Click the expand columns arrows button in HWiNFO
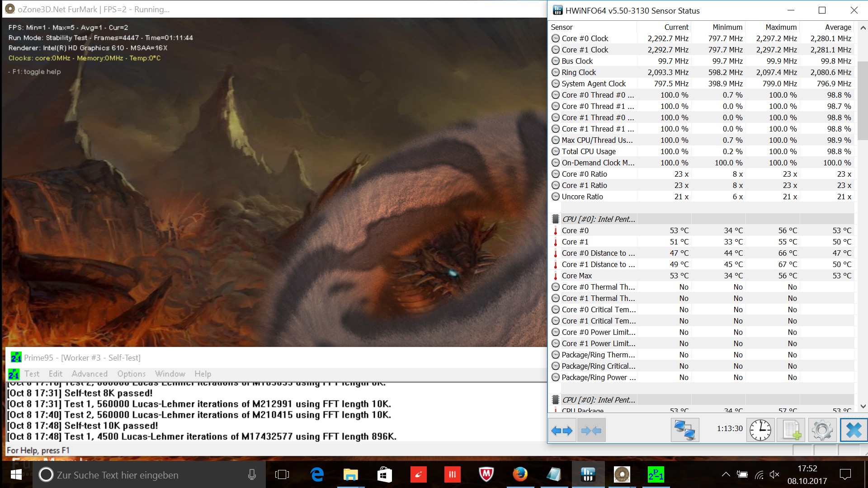 pos(562,430)
